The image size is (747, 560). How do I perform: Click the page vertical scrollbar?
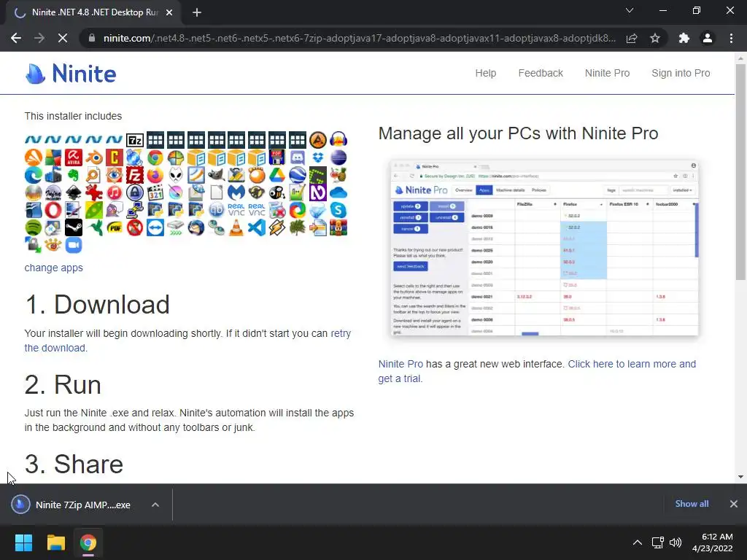[740, 171]
